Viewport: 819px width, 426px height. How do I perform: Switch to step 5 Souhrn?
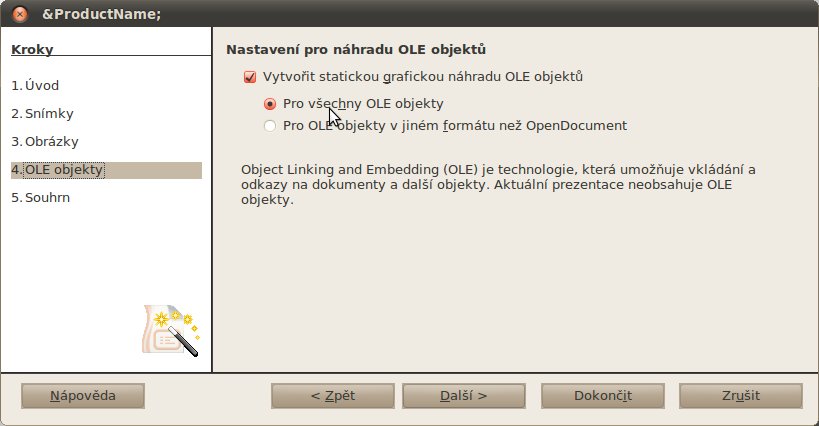[x=40, y=198]
